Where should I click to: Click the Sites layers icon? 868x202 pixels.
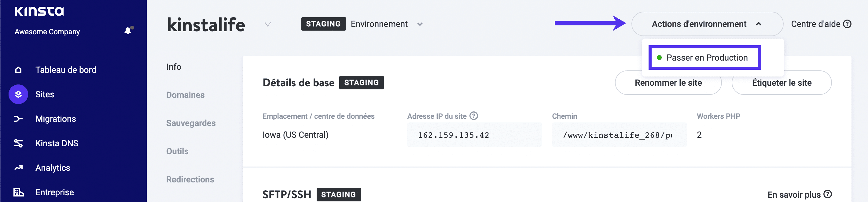tap(18, 95)
